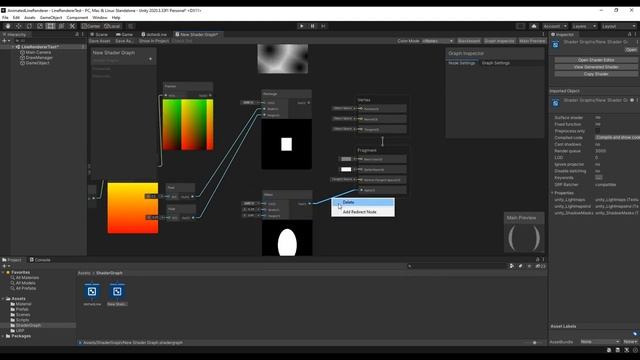Select the Hand tool in the toolbar
The height and width of the screenshot is (360, 640).
pyautogui.click(x=8, y=26)
